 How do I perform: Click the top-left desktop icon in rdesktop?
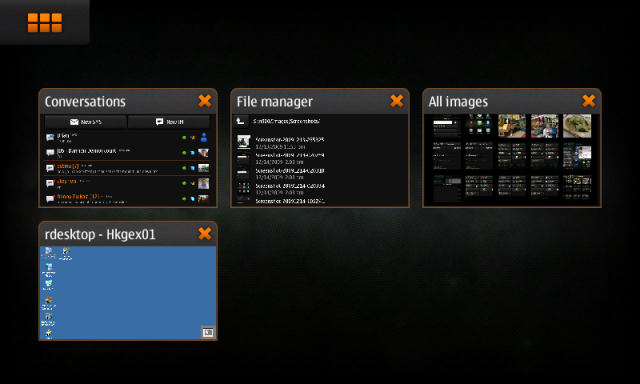[49, 253]
